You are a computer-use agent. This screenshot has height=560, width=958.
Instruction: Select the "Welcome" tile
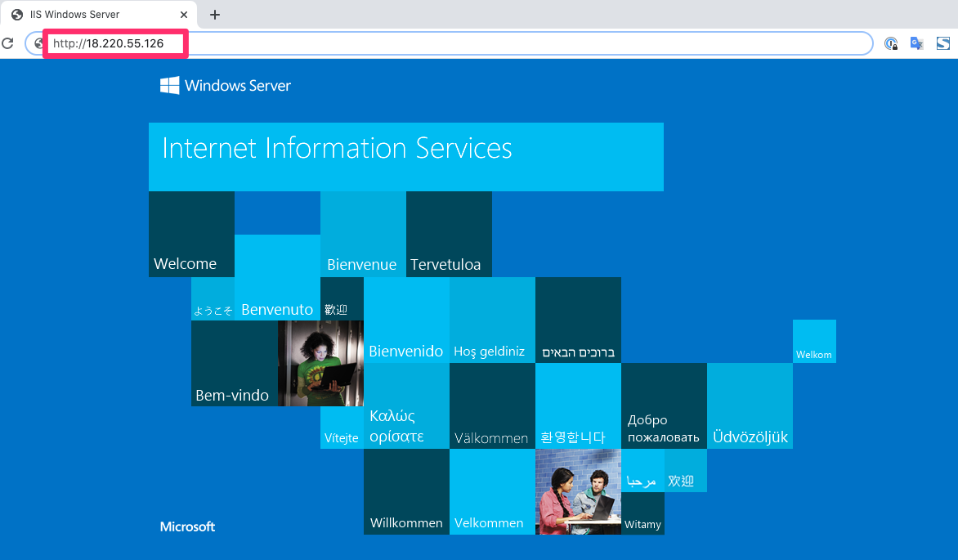pyautogui.click(x=192, y=234)
